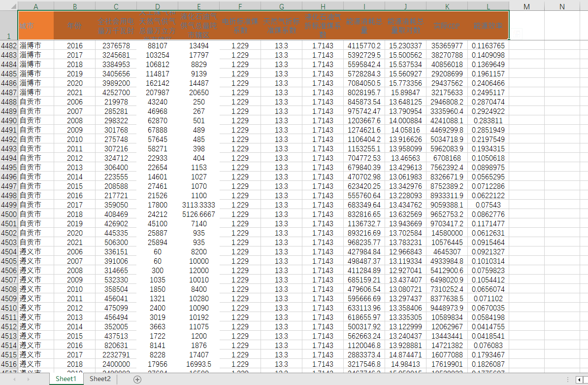Select row 4488 header

(9, 102)
